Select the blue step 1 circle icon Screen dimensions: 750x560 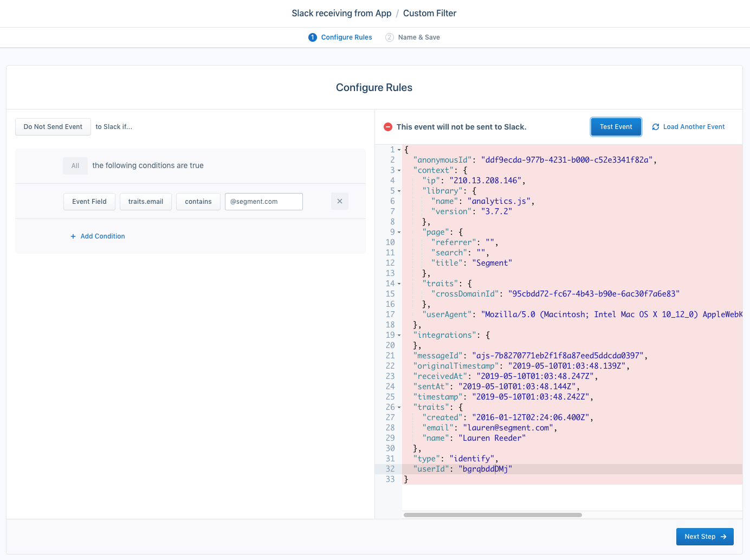[312, 37]
